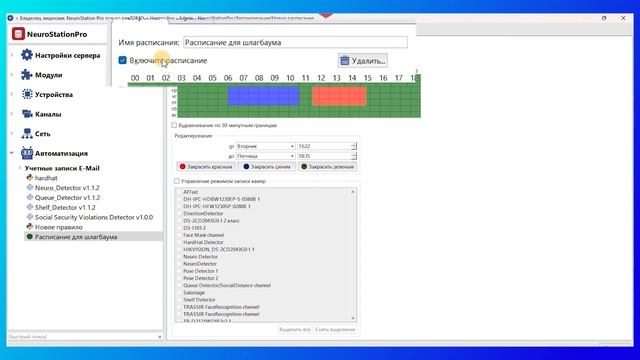The image size is (640, 360).
Task: Click hour label 06 in the schedule header
Action: click(x=228, y=78)
